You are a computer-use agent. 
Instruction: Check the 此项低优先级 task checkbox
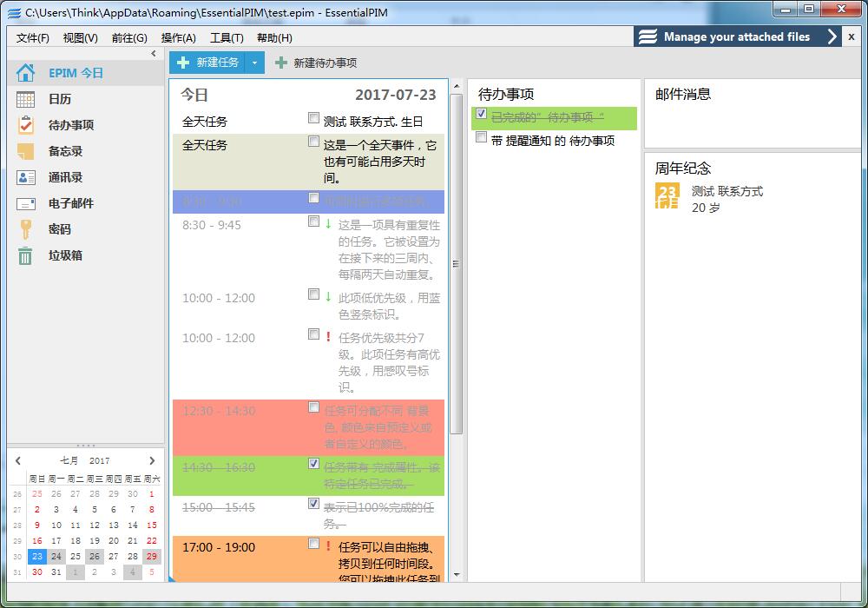tap(313, 294)
